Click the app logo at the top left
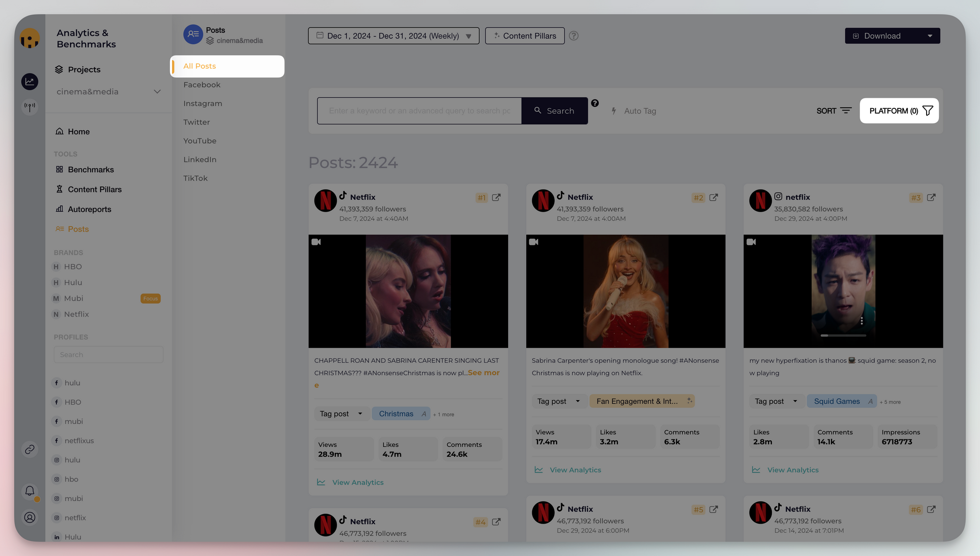980x556 pixels. click(30, 38)
